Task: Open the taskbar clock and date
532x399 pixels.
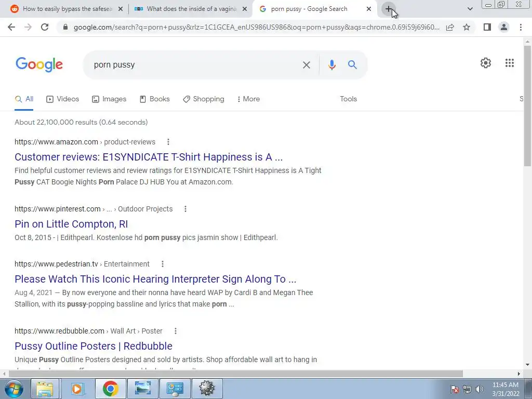Action: pyautogui.click(x=506, y=389)
